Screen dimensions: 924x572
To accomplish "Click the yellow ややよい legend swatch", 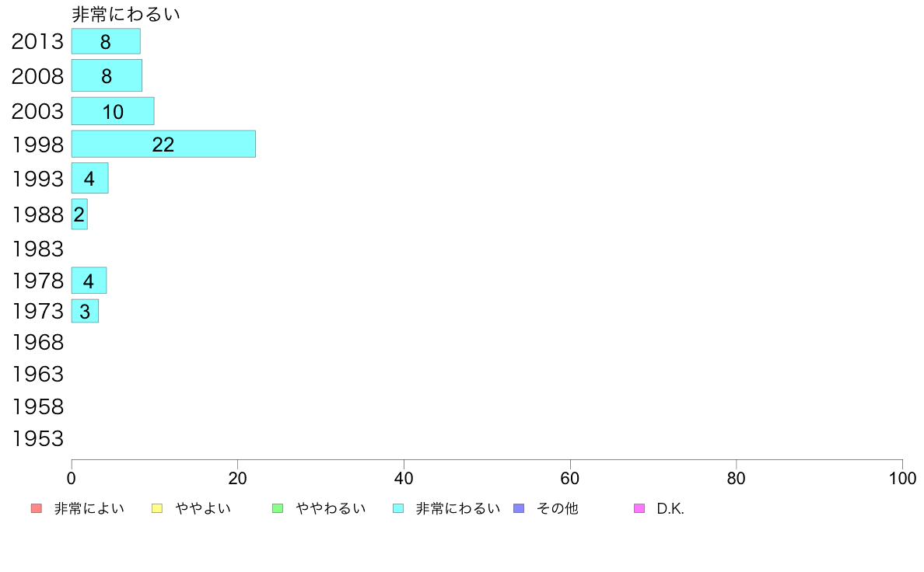I will pos(157,508).
